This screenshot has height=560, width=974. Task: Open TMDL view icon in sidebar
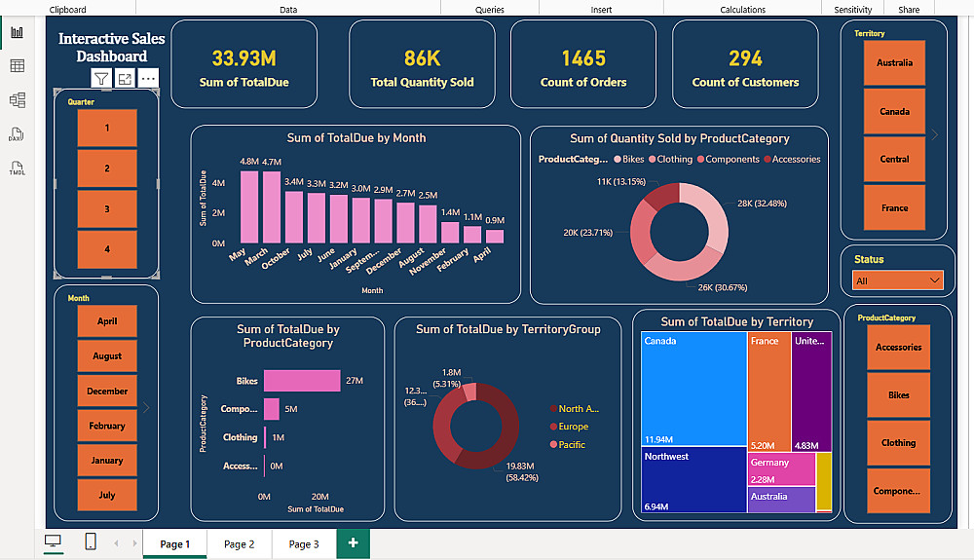point(17,168)
